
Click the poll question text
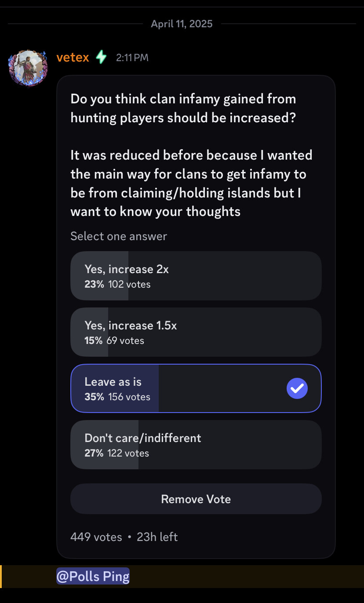click(183, 108)
